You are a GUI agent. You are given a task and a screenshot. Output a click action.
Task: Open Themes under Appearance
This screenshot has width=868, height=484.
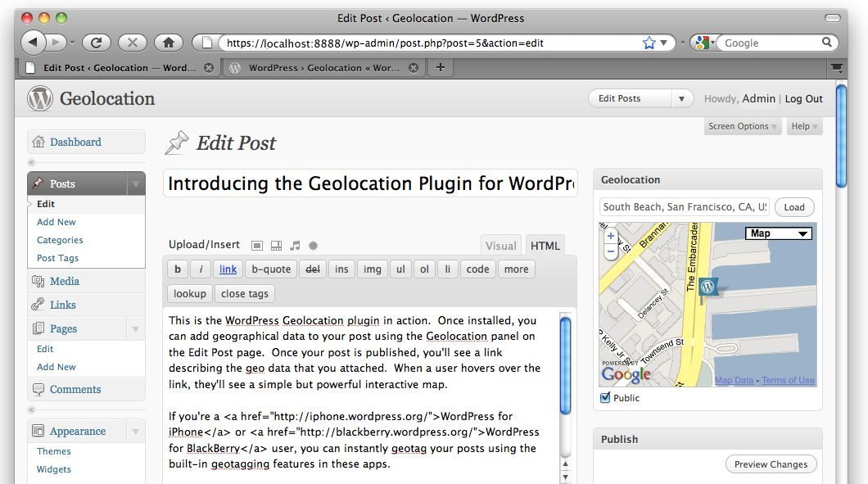[54, 450]
